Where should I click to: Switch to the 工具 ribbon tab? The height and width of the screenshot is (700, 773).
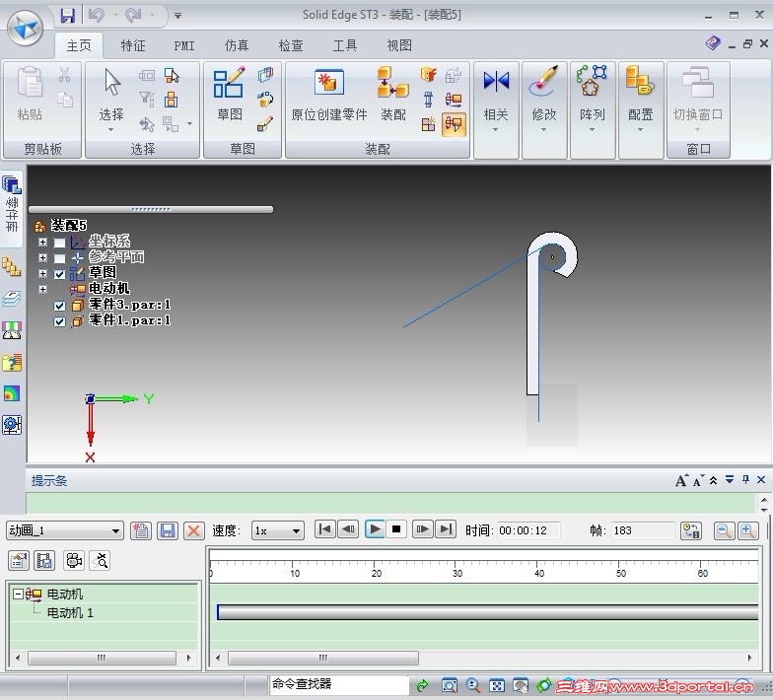[345, 45]
